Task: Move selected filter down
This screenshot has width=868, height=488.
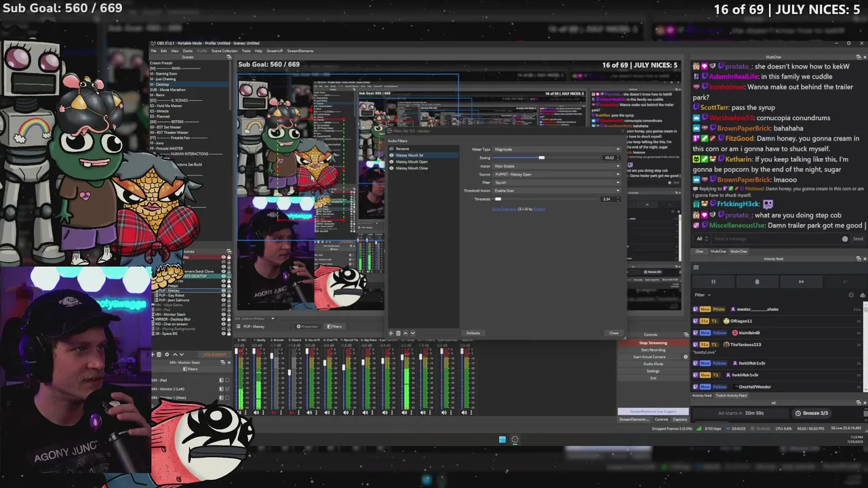Action: [x=412, y=333]
